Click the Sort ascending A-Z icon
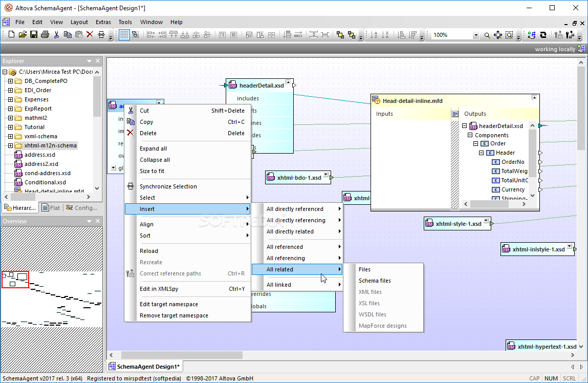The image size is (588, 383). point(374,35)
